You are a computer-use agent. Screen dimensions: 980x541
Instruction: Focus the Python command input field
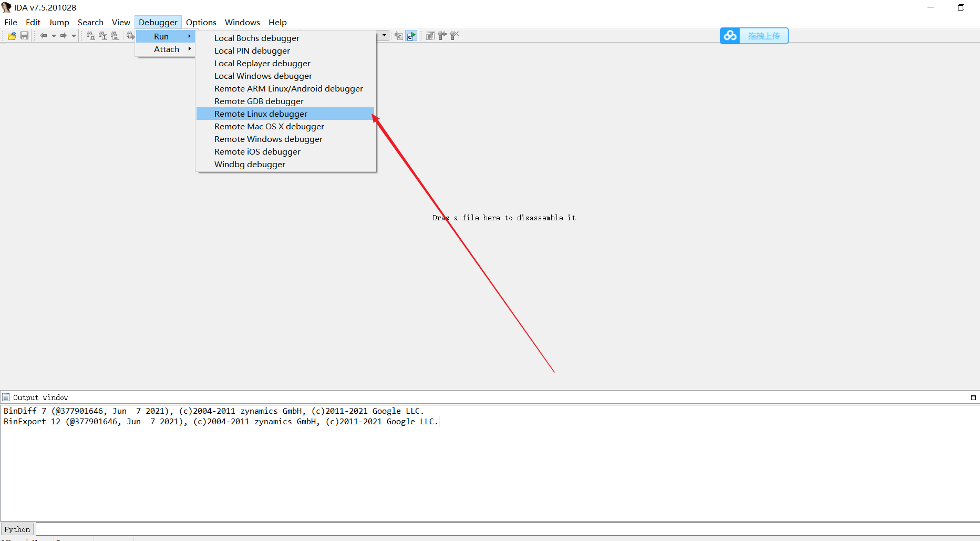tap(508, 529)
